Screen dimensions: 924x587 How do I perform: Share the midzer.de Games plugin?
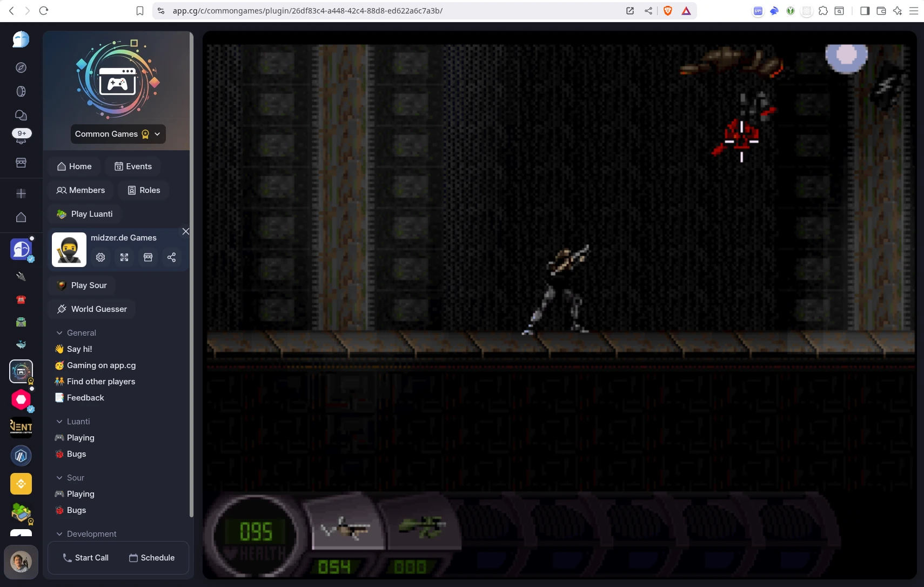(172, 257)
